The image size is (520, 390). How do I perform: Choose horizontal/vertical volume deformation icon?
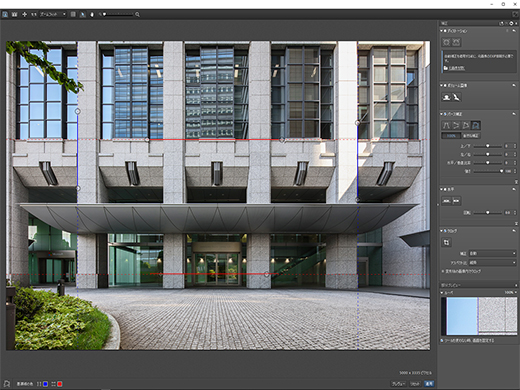pos(446,97)
